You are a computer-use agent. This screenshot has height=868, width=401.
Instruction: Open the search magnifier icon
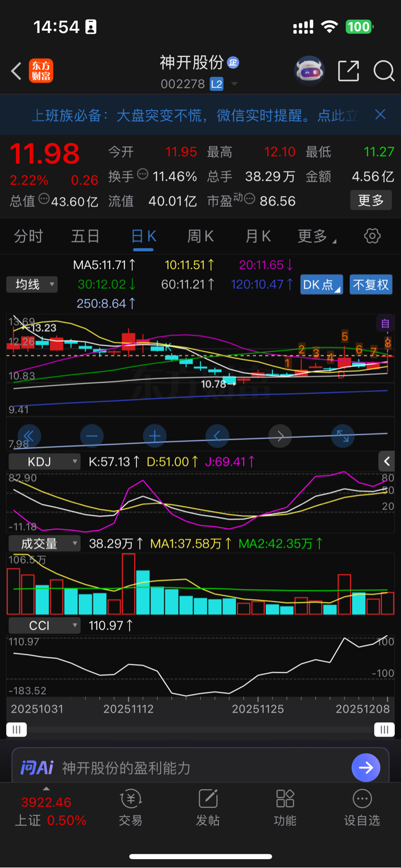(384, 70)
